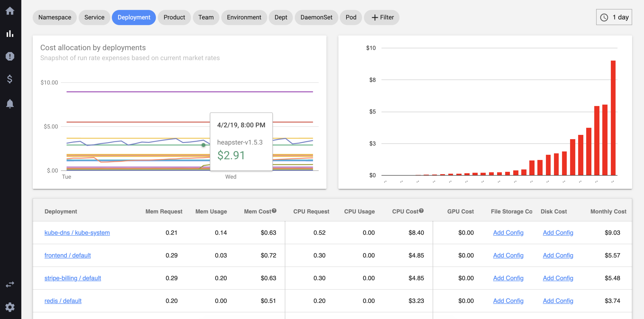644x319 pixels.
Task: Open the kube-dns / kube-system deployment link
Action: coord(77,232)
